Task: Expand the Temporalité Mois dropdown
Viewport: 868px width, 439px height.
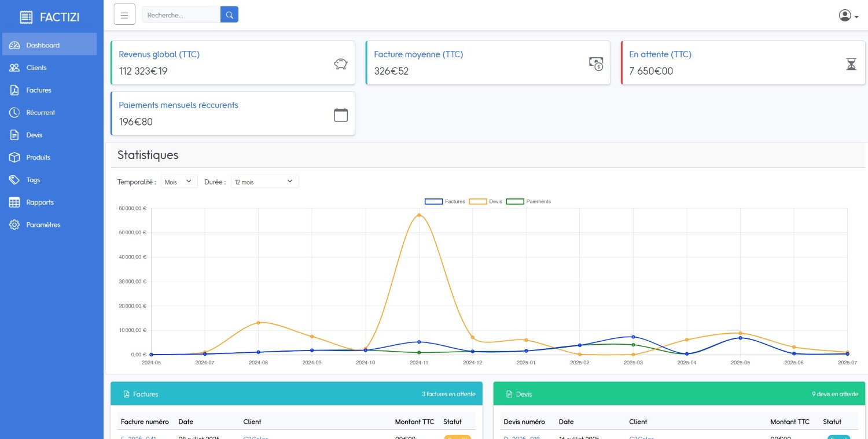Action: 179,182
